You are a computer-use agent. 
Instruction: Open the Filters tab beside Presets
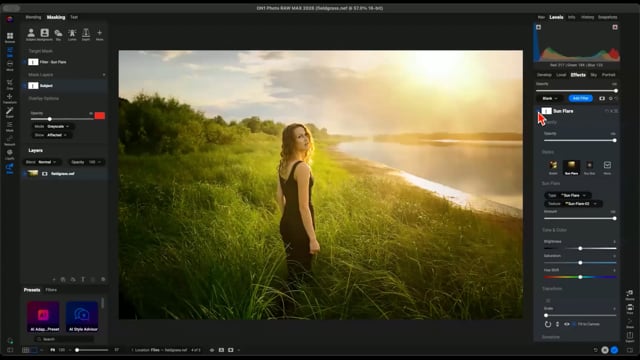click(51, 290)
